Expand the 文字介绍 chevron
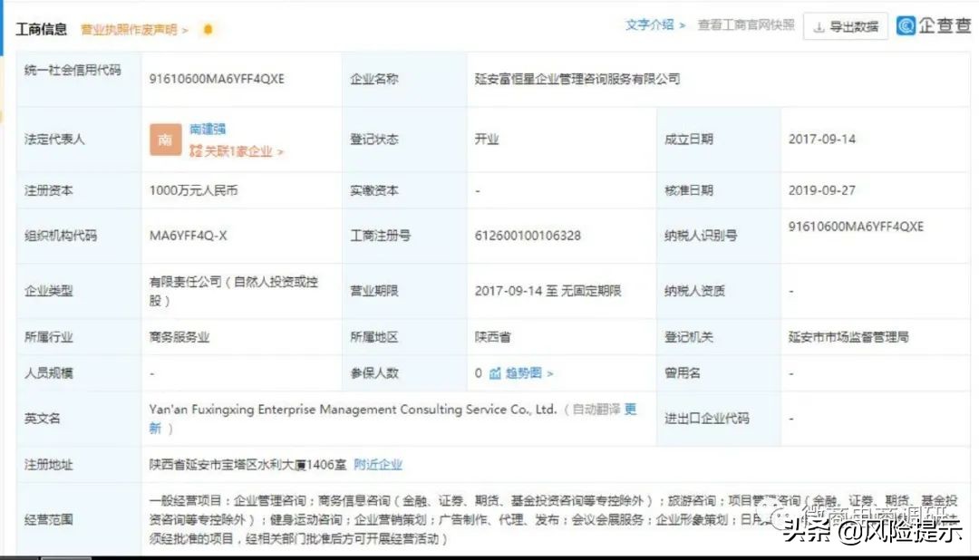The image size is (979, 560). click(683, 24)
